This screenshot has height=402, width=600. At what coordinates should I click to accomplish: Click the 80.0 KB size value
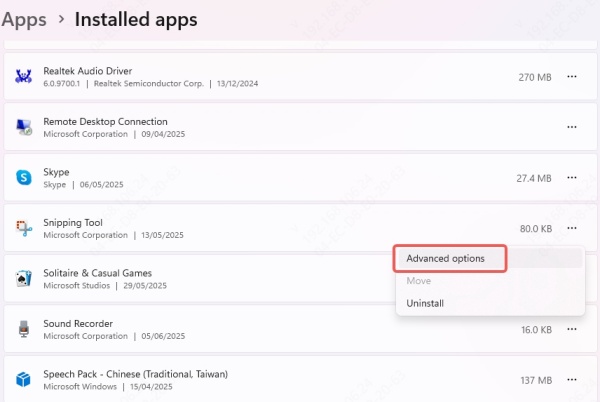(536, 229)
